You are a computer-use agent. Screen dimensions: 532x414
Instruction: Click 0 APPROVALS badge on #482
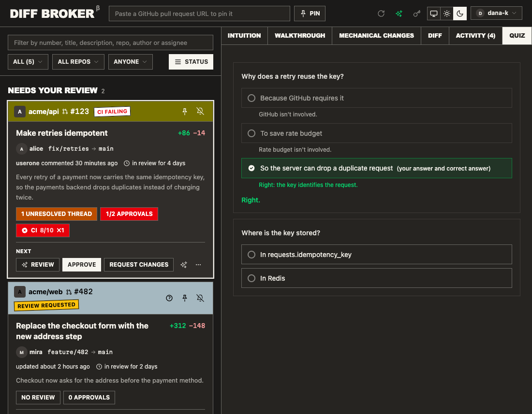(x=89, y=398)
